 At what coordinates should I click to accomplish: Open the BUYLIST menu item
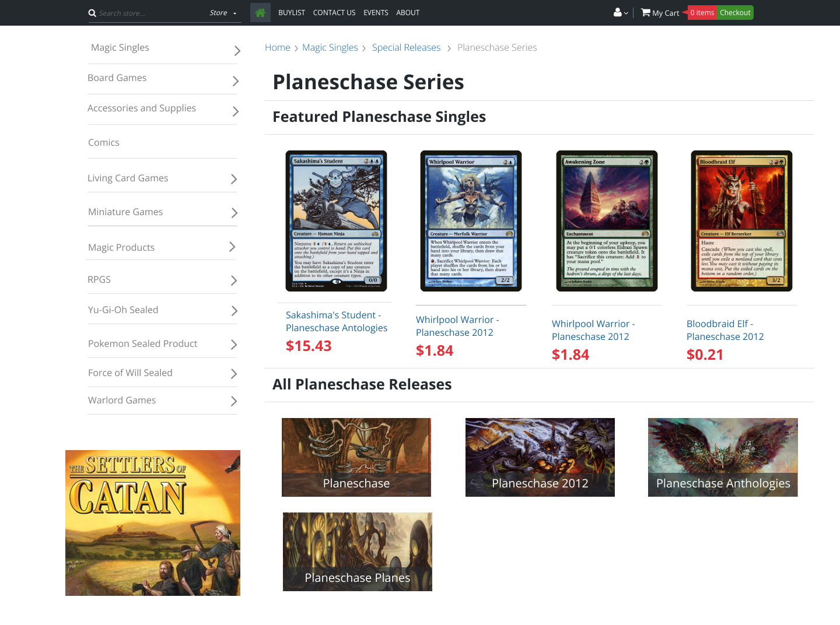[x=292, y=13]
